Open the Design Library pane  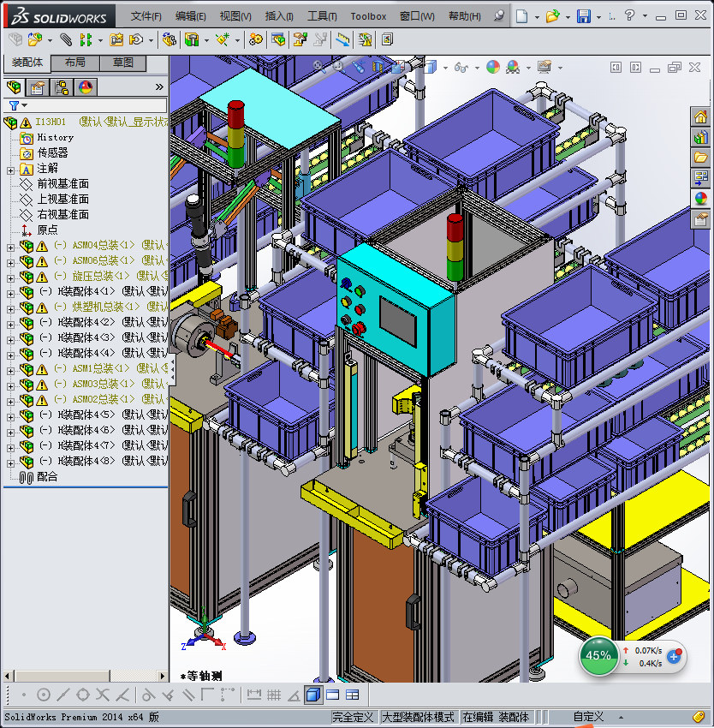click(700, 137)
